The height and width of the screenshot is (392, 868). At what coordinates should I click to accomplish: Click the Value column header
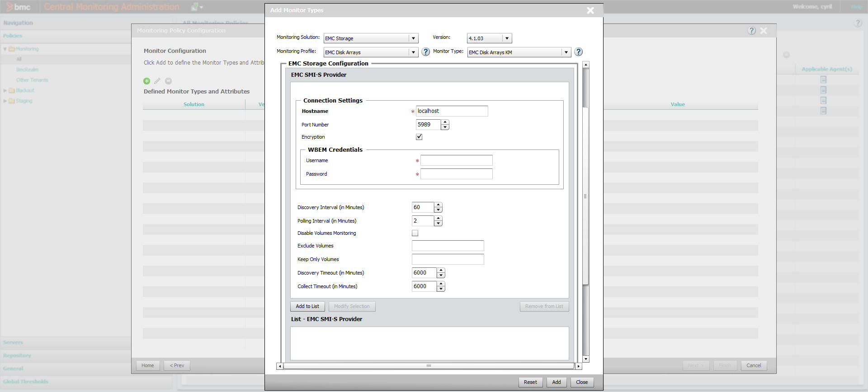[678, 104]
